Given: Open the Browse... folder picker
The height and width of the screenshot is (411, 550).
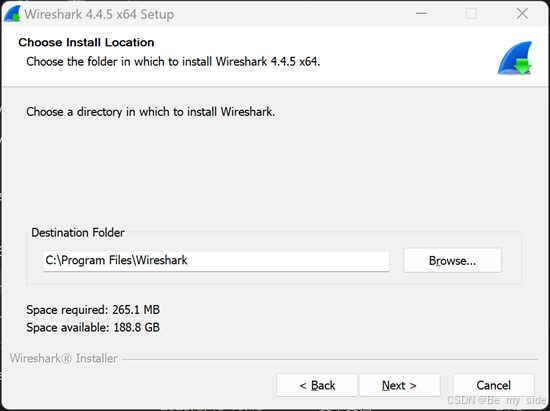Looking at the screenshot, I should point(452,260).
